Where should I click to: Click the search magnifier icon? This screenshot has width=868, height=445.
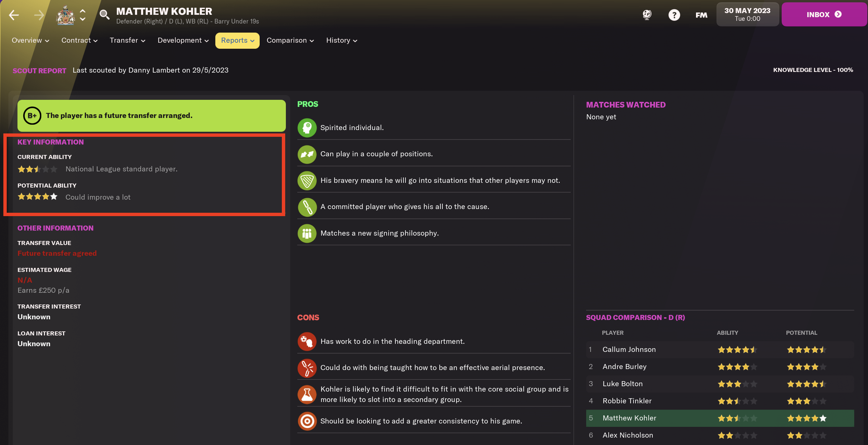pos(104,14)
